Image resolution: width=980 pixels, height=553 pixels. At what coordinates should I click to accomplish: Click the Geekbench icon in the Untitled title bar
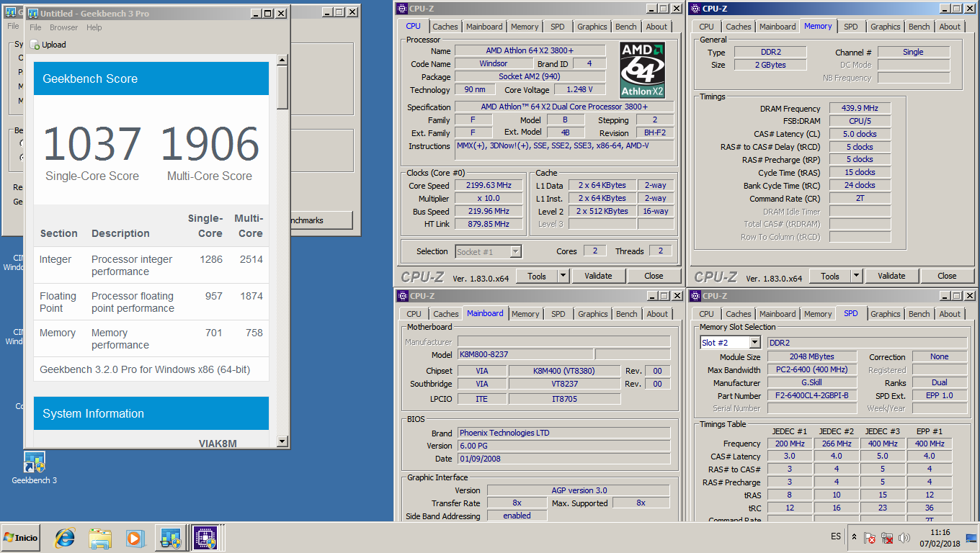32,14
